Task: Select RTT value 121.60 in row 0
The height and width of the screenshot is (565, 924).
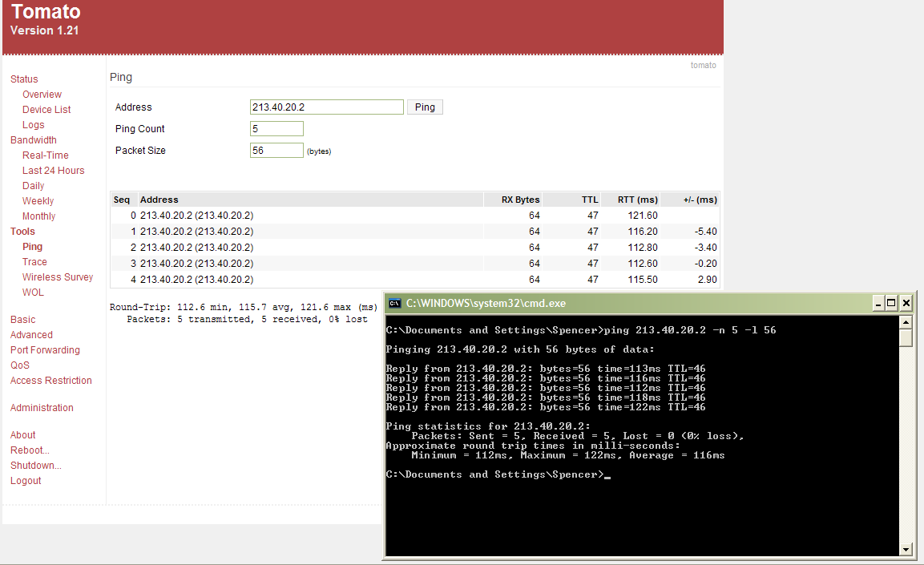Action: 643,216
